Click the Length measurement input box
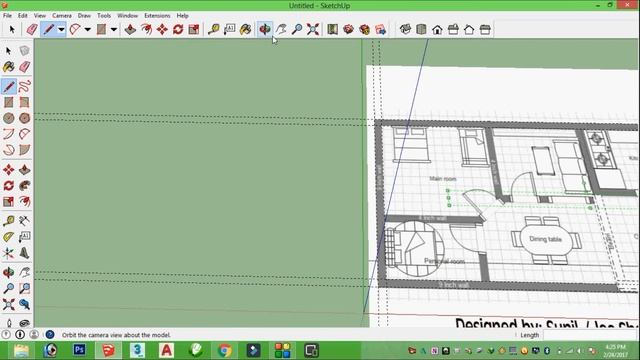 (x=591, y=335)
